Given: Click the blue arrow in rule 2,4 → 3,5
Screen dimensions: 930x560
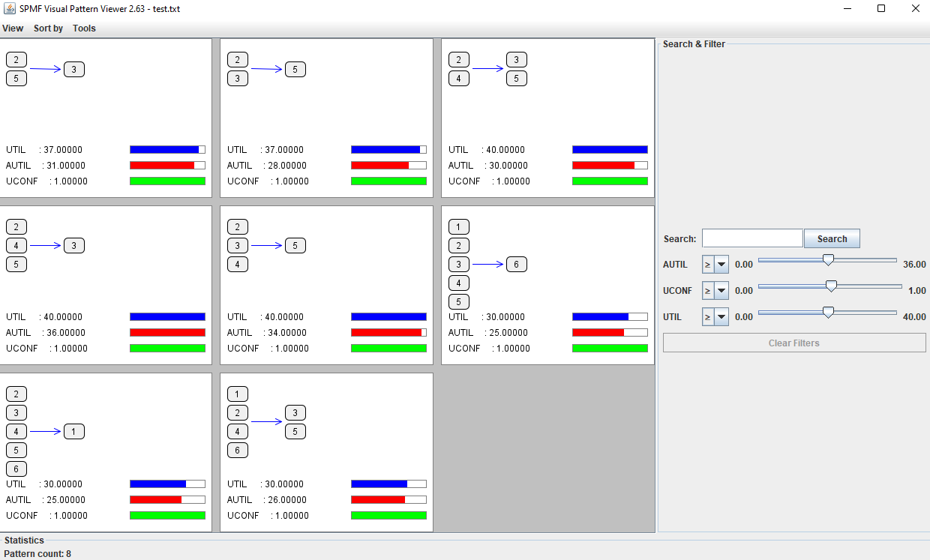Looking at the screenshot, I should 488,69.
